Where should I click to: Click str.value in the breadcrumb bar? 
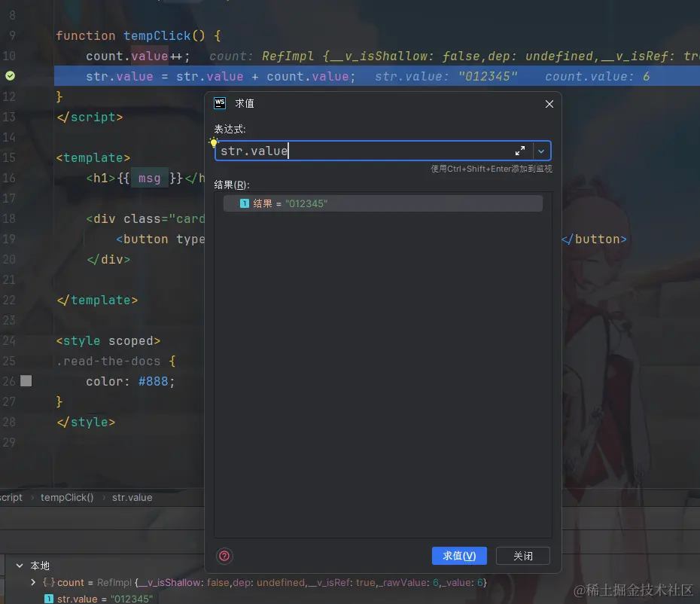(132, 497)
